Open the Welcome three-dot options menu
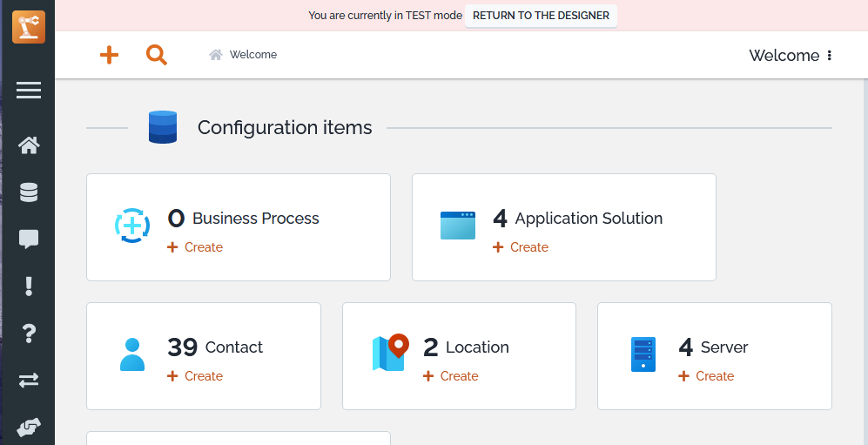This screenshot has height=445, width=868. pyautogui.click(x=829, y=56)
